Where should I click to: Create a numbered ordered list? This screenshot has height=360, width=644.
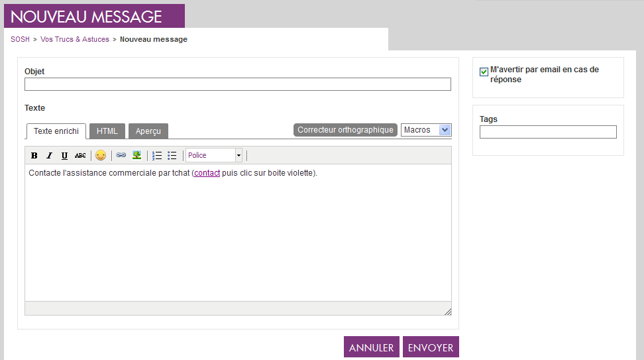tap(157, 156)
